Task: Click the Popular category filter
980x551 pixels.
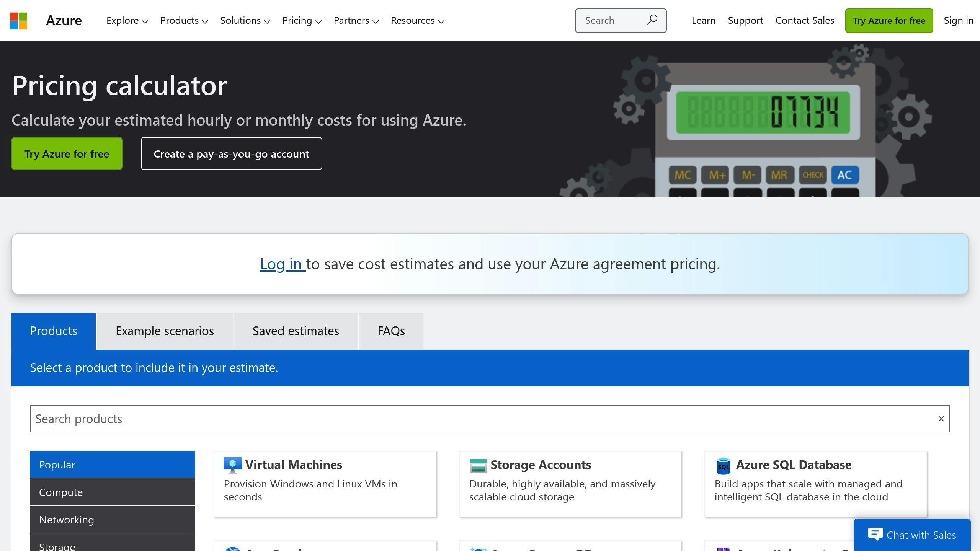Action: point(113,463)
